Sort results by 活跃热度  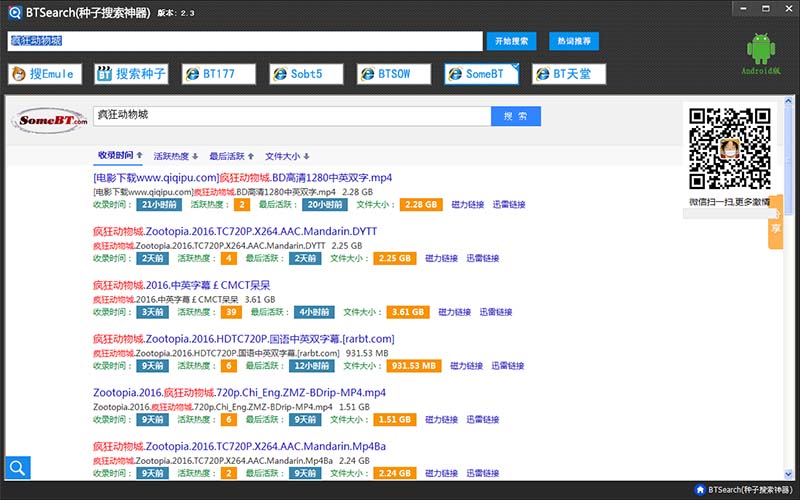coord(176,156)
